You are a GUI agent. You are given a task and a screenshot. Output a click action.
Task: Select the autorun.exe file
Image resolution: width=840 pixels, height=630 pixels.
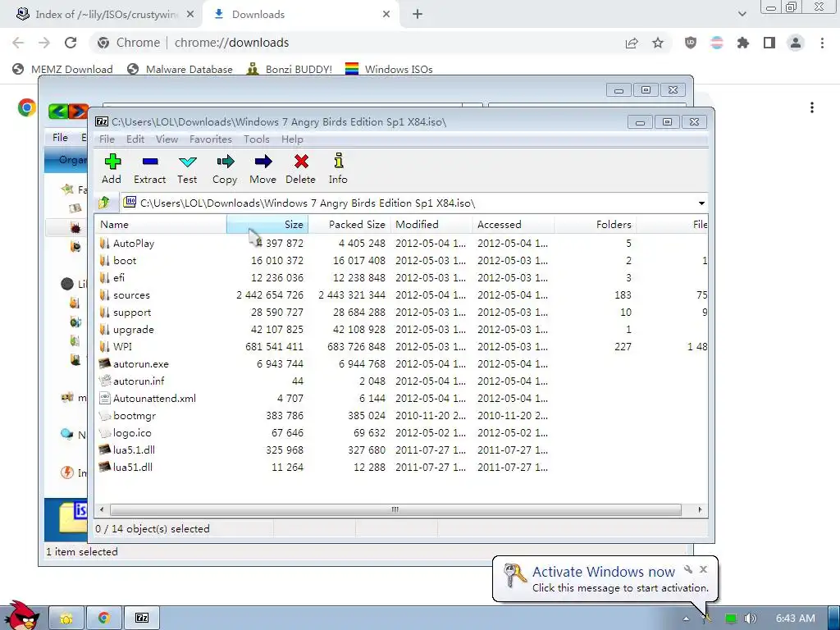(141, 363)
